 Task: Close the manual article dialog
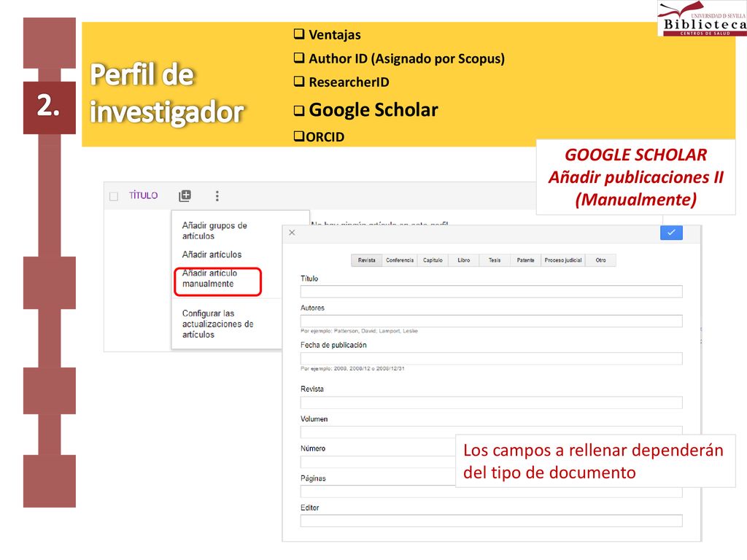[292, 233]
